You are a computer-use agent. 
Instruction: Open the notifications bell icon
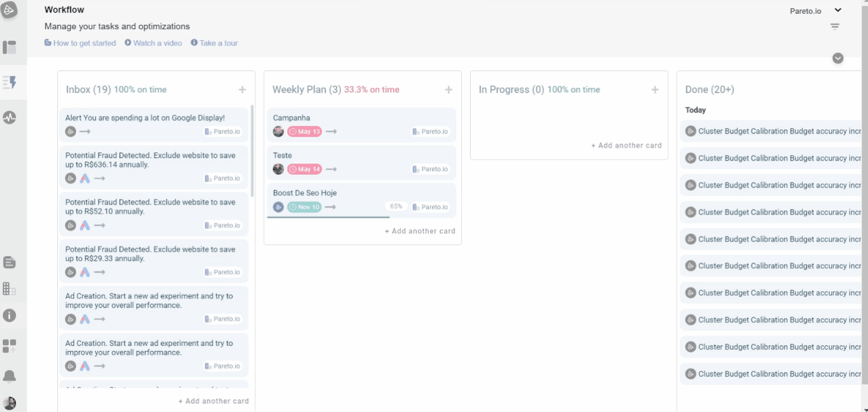coord(9,376)
